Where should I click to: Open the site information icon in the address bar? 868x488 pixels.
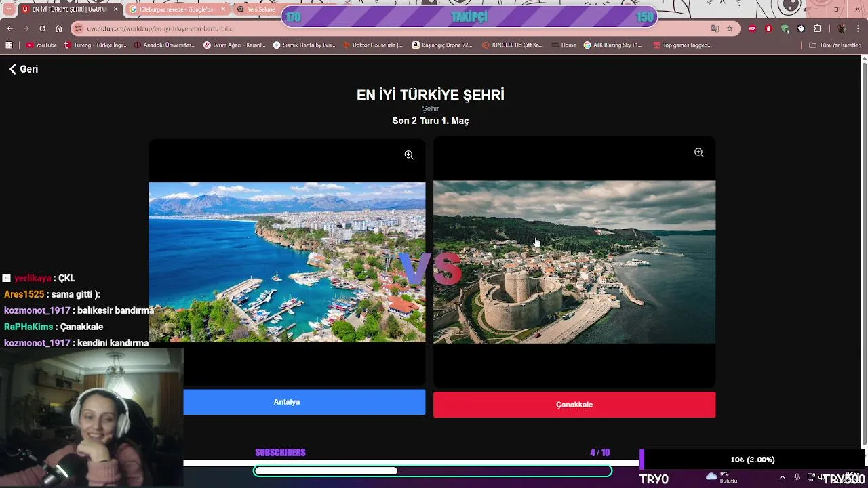tap(79, 28)
